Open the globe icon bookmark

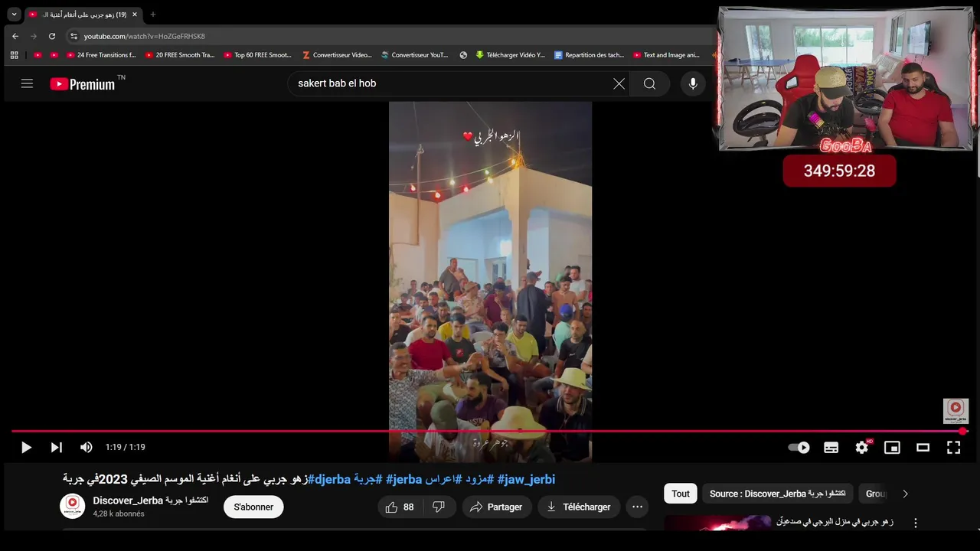(x=463, y=55)
